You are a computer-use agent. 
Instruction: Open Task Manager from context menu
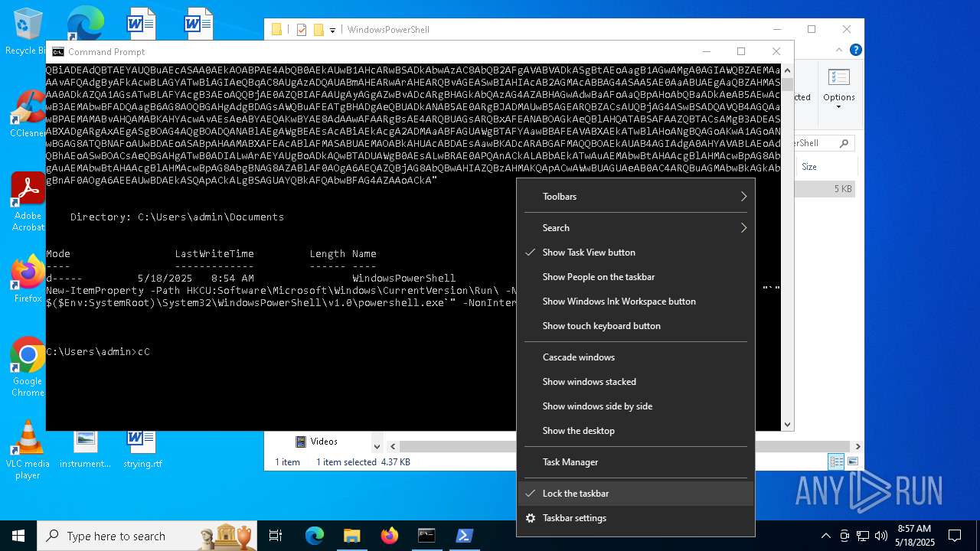(x=635, y=462)
